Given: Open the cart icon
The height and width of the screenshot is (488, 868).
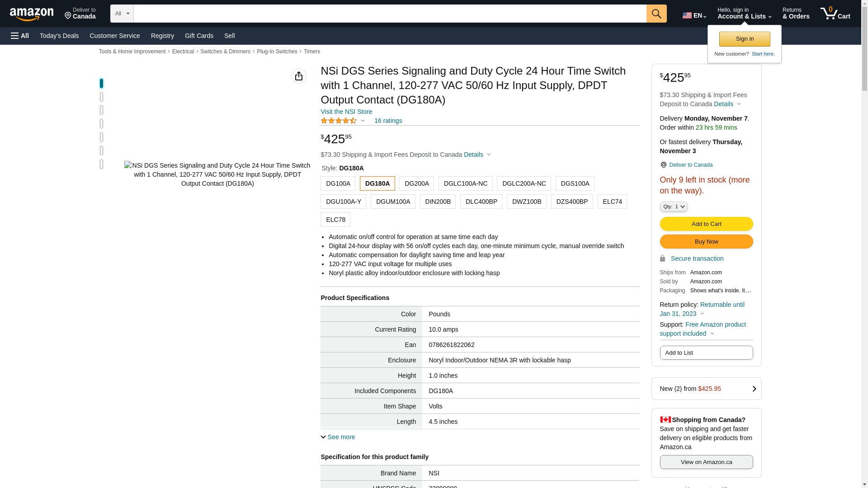Looking at the screenshot, I should (x=835, y=14).
